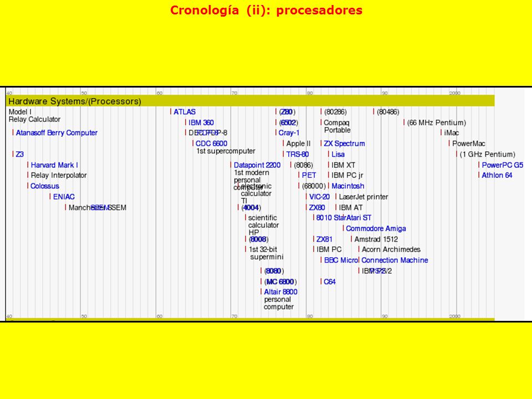
Task: Select the ZX Spectrum link
Action: 344,144
